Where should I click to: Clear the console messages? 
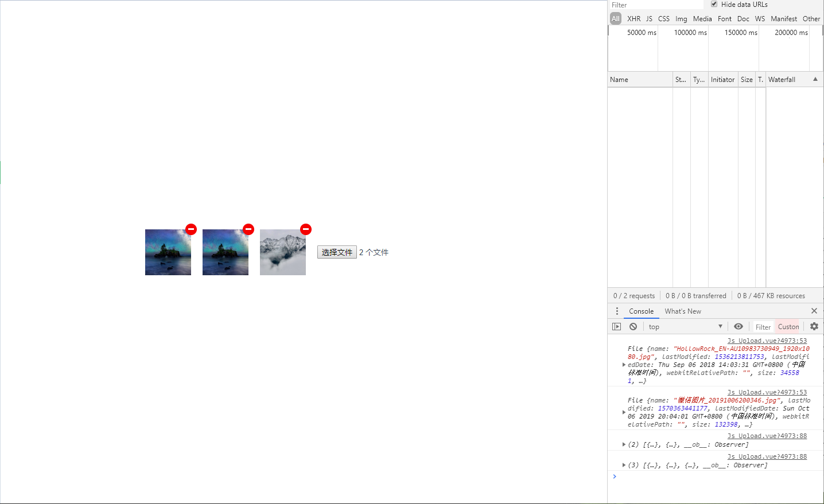coord(633,326)
